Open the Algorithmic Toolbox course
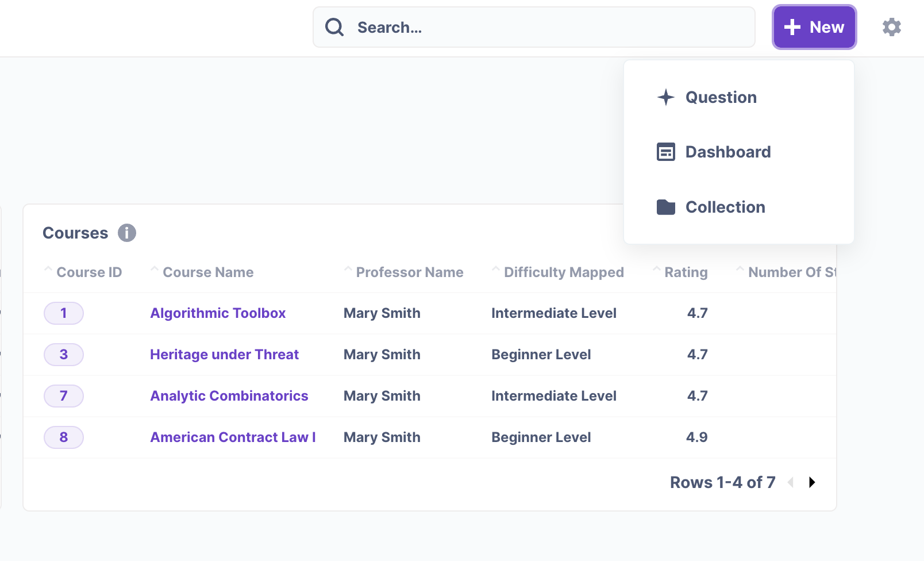 218,313
